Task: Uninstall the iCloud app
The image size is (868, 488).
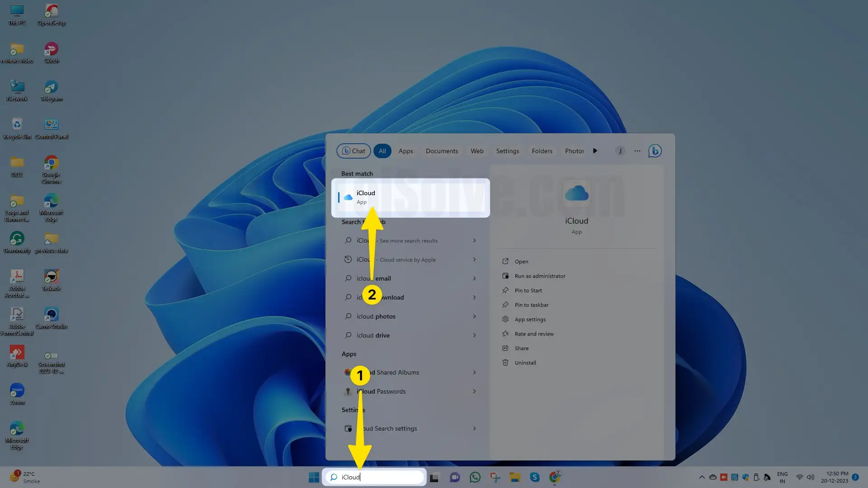Action: point(525,362)
